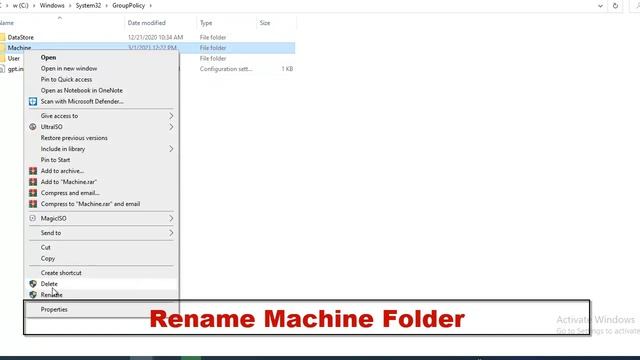
Task: Click the (C:) drive breadcrumb
Action: coord(20,6)
